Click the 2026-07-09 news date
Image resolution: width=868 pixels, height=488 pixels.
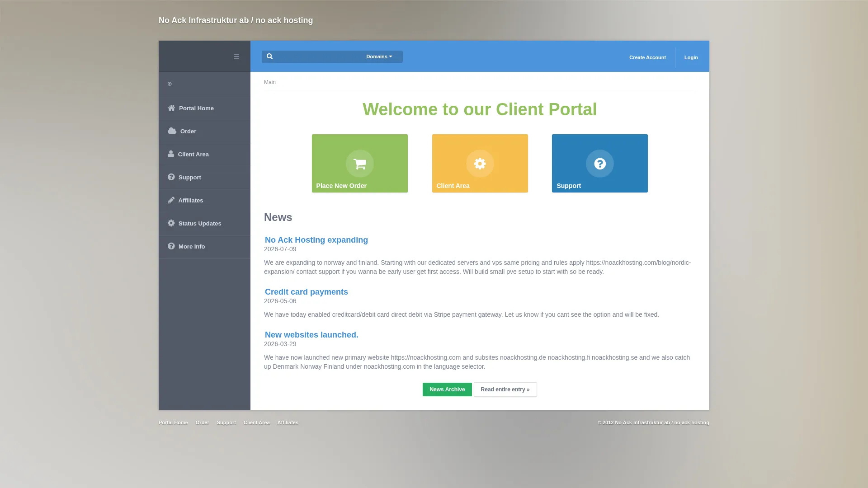click(280, 249)
